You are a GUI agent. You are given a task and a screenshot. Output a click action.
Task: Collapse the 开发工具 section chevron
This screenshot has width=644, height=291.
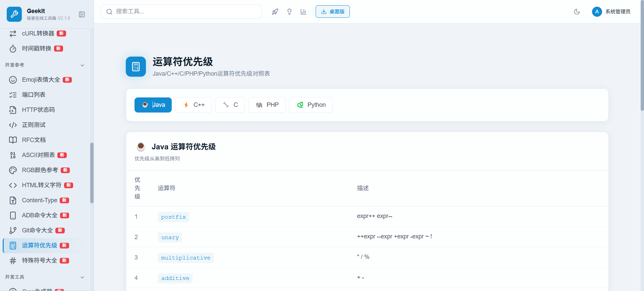pos(82,277)
